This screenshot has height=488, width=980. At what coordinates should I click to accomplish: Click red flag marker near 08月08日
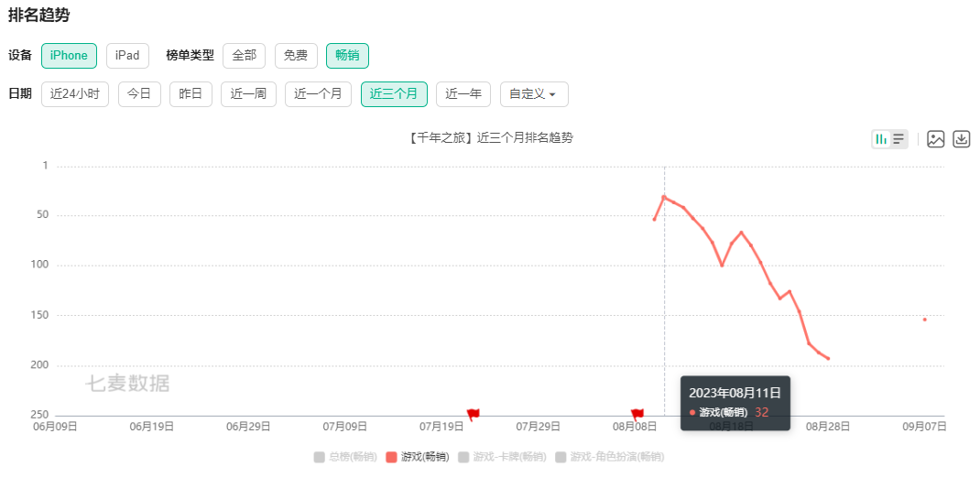point(637,414)
